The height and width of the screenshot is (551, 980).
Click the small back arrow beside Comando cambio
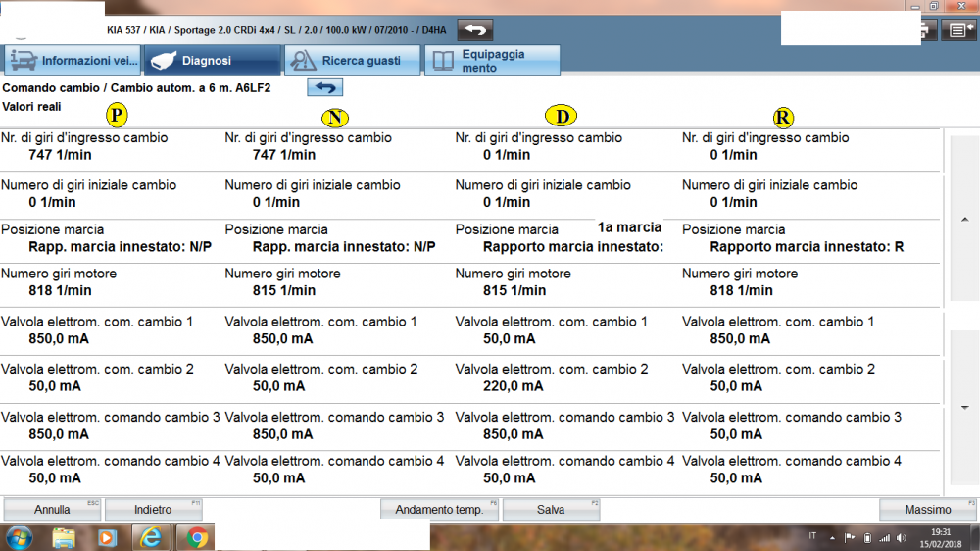[x=325, y=87]
